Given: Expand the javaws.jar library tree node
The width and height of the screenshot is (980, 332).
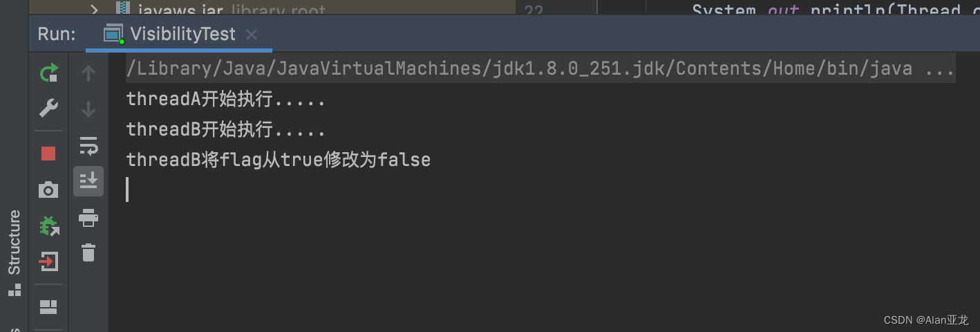Looking at the screenshot, I should coord(95,9).
